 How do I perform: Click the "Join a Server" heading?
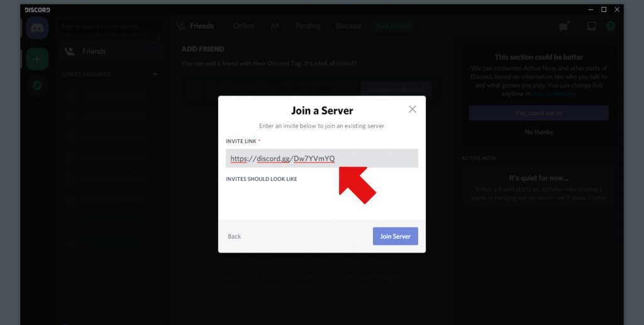(x=322, y=111)
